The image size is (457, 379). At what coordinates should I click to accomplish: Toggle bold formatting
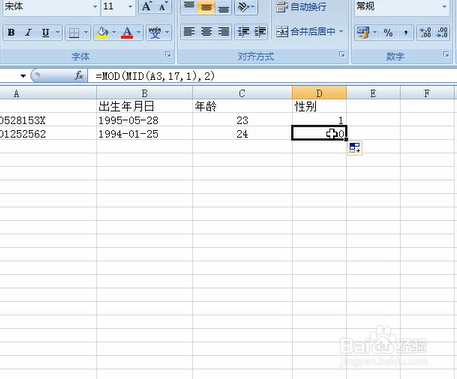coord(11,32)
